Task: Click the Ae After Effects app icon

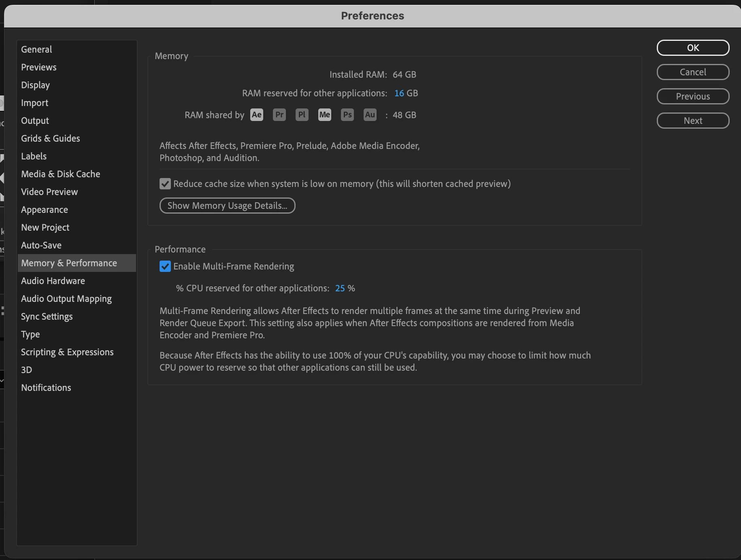Action: click(x=257, y=115)
